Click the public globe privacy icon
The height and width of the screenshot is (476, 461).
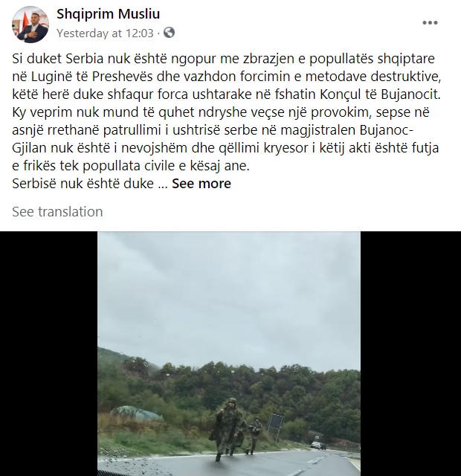169,33
